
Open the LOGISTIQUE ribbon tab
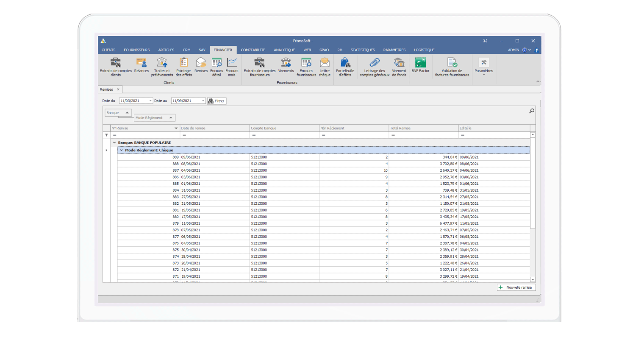tap(424, 50)
